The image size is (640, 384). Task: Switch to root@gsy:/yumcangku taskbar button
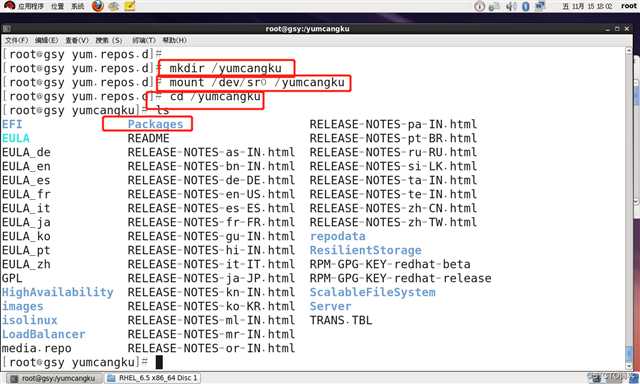[54, 378]
